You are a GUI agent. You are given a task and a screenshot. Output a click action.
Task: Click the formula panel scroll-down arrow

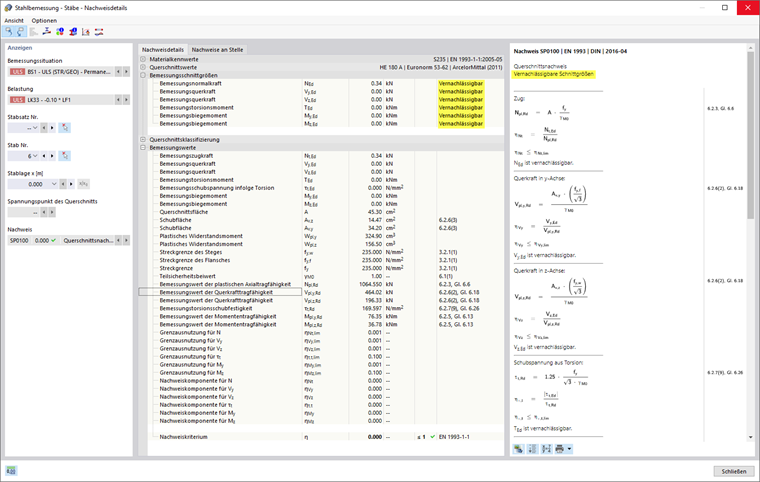pos(751,437)
